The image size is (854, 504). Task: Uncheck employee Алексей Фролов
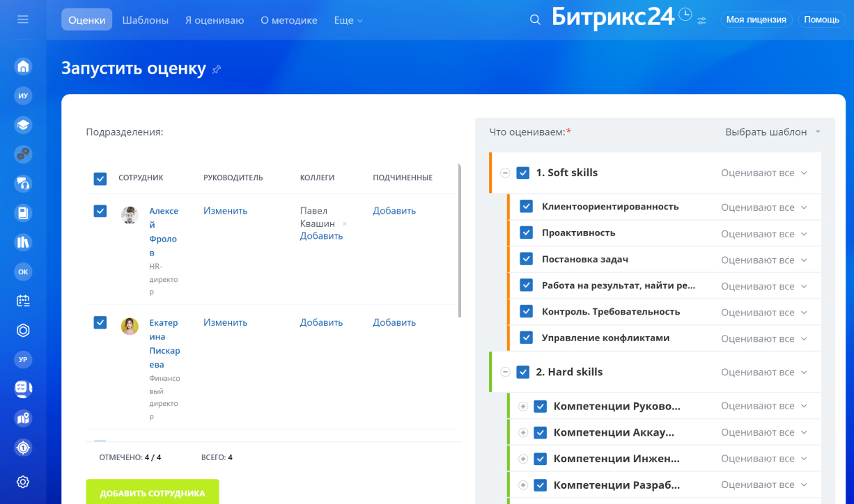coord(100,211)
